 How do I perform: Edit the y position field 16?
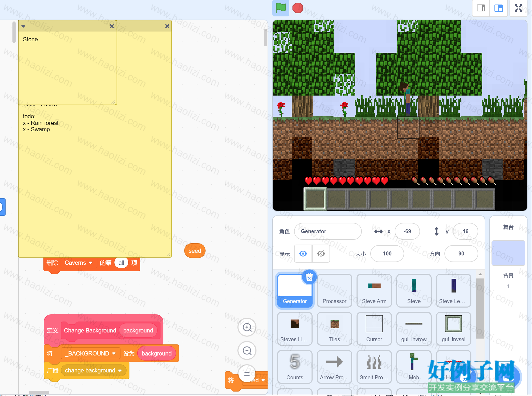tap(465, 231)
